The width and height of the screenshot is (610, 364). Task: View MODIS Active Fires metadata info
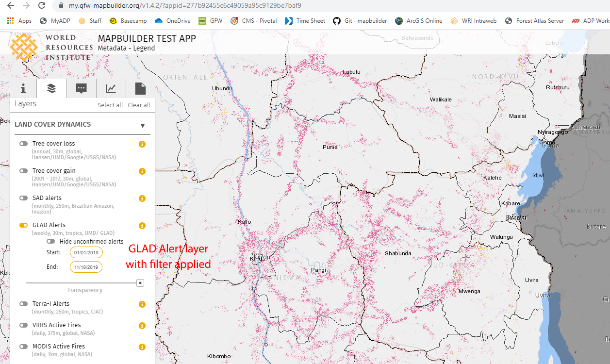[x=142, y=347]
